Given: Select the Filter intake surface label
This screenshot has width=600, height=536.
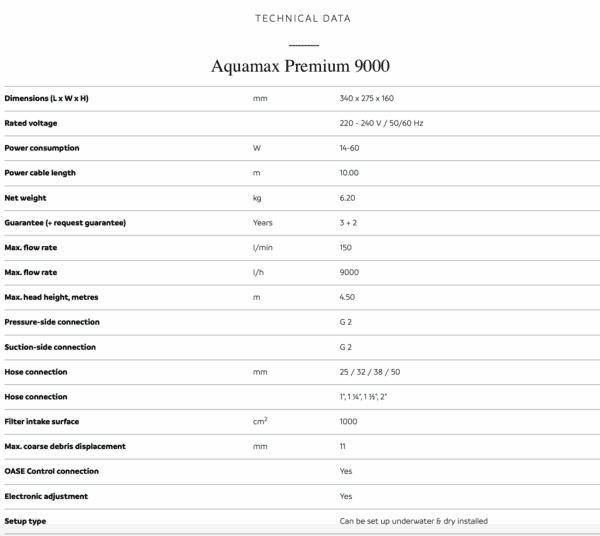Looking at the screenshot, I should point(42,422).
